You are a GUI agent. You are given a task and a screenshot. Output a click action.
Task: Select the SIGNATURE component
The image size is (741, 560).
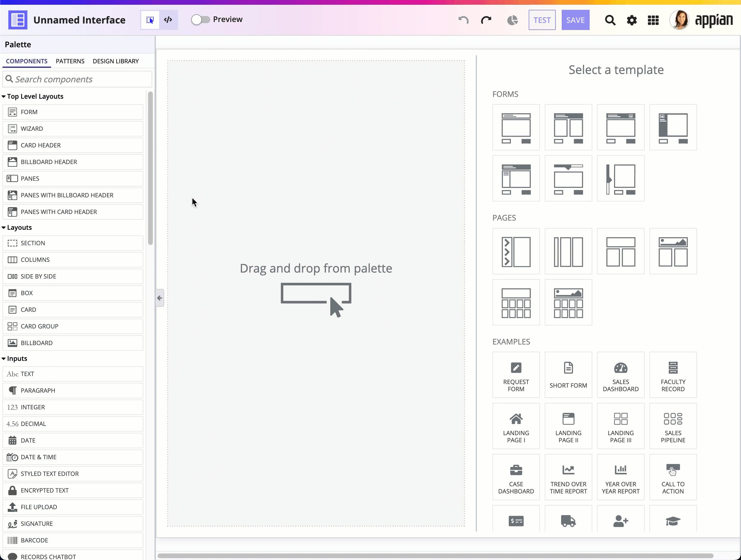click(73, 523)
